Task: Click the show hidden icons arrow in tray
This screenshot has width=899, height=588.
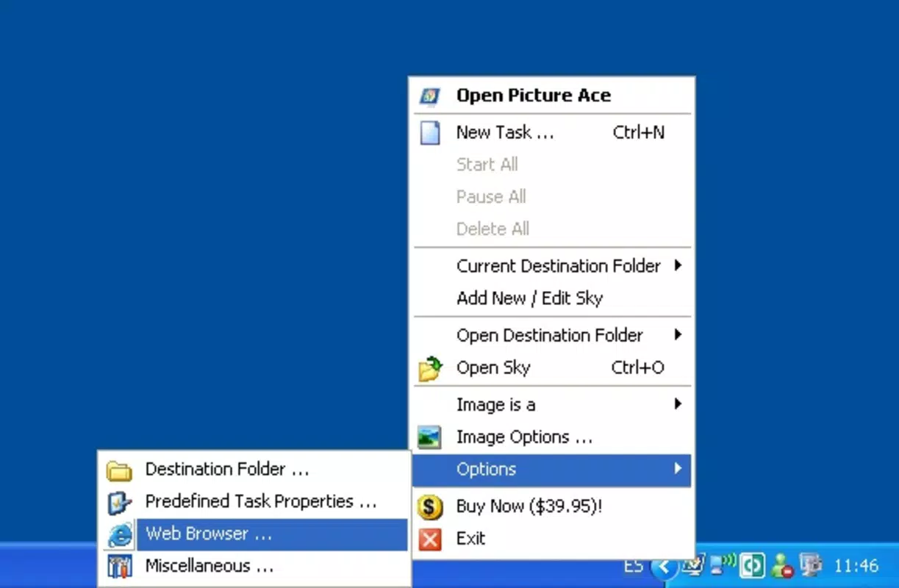Action: pyautogui.click(x=664, y=566)
